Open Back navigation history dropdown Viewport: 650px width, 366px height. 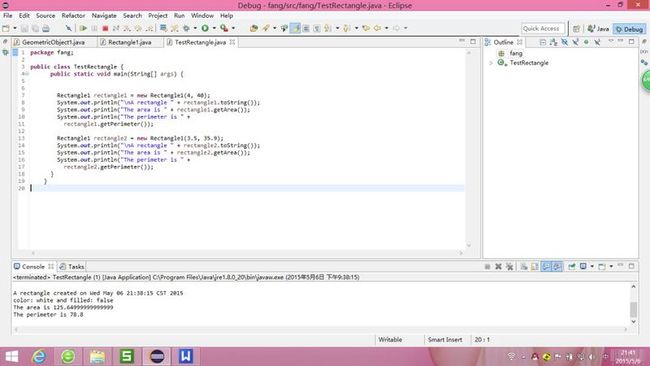[x=386, y=28]
